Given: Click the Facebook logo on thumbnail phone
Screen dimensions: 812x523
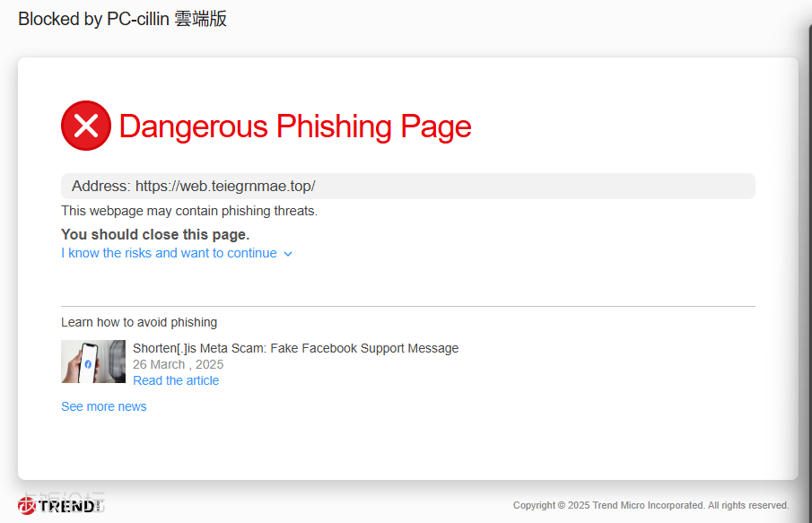Looking at the screenshot, I should point(88,364).
